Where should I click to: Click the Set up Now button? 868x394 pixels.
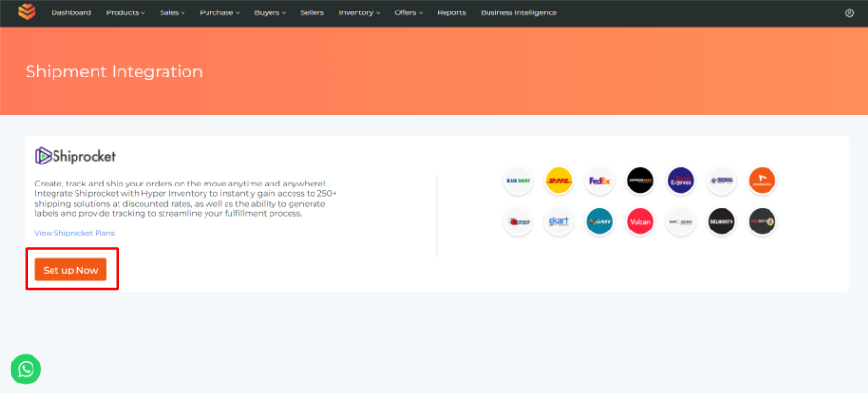click(x=71, y=270)
